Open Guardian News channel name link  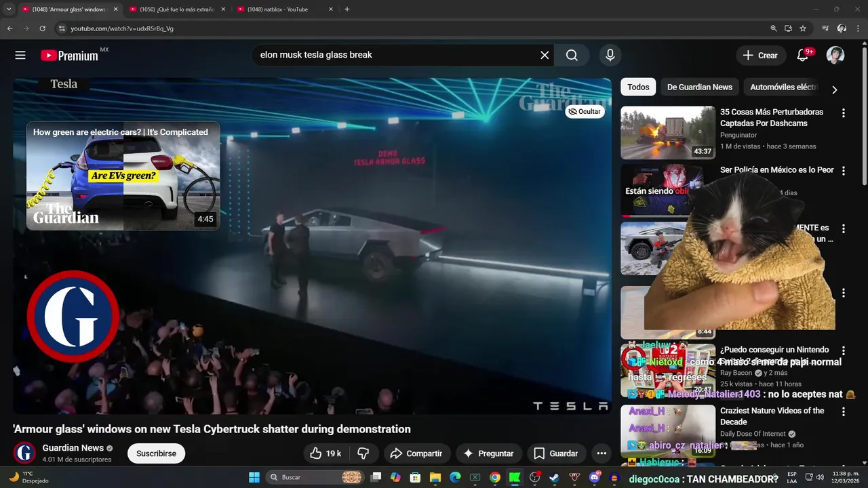point(73,448)
